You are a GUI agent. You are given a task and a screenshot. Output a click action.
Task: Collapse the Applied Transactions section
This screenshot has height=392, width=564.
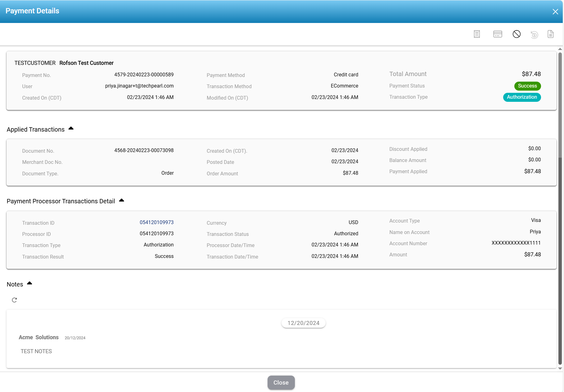pos(71,128)
